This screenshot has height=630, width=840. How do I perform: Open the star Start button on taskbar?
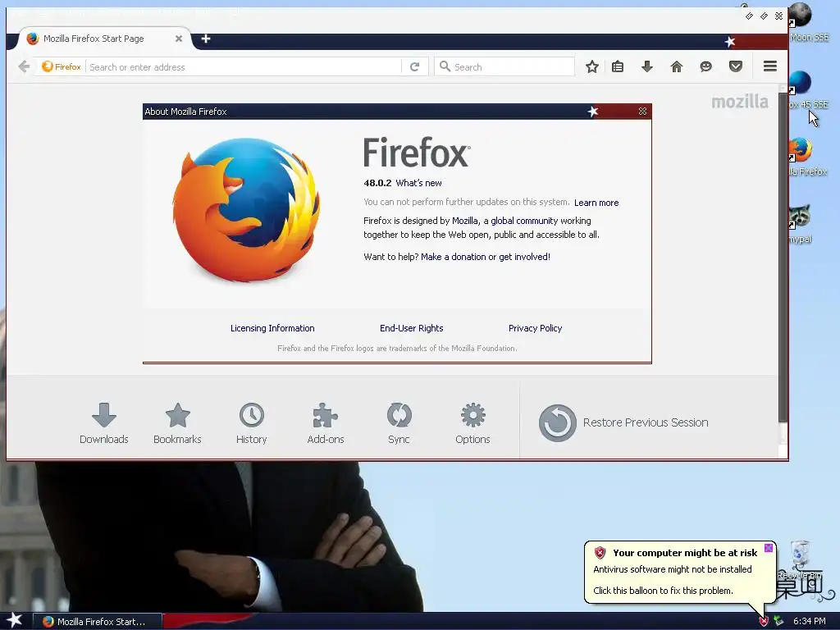click(14, 620)
